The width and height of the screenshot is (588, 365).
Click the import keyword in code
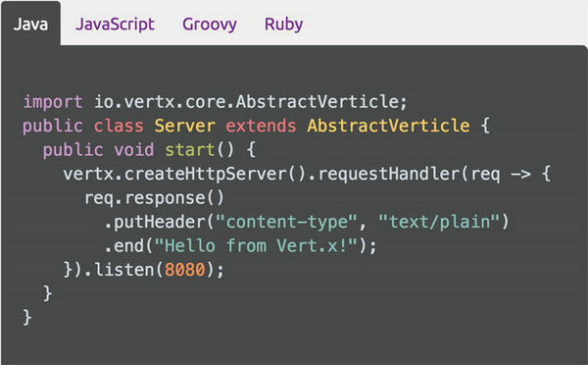click(x=53, y=102)
